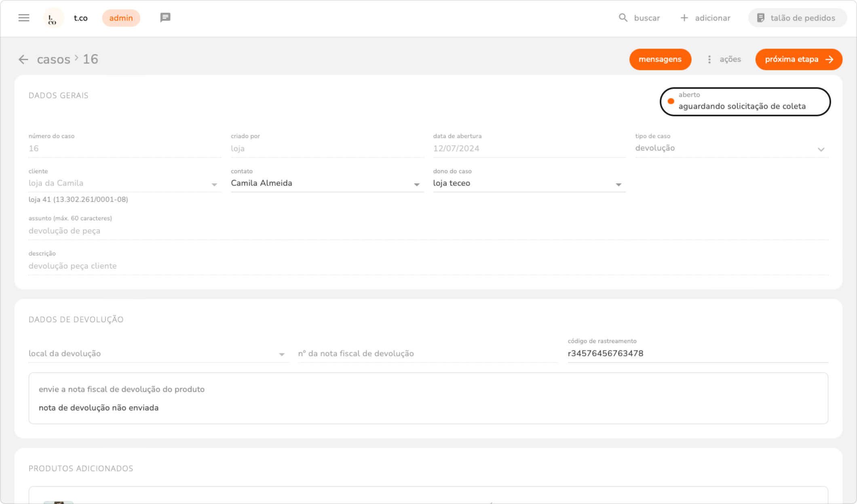Screen dimensions: 857x504
Task: Open the cliente loja da Camila dropdown
Action: tap(214, 184)
